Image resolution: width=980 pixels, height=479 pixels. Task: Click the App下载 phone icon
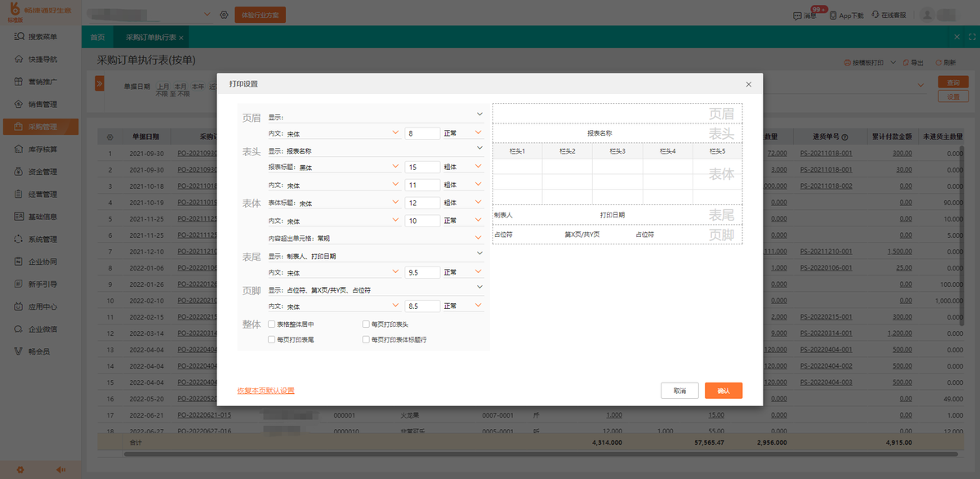point(832,15)
